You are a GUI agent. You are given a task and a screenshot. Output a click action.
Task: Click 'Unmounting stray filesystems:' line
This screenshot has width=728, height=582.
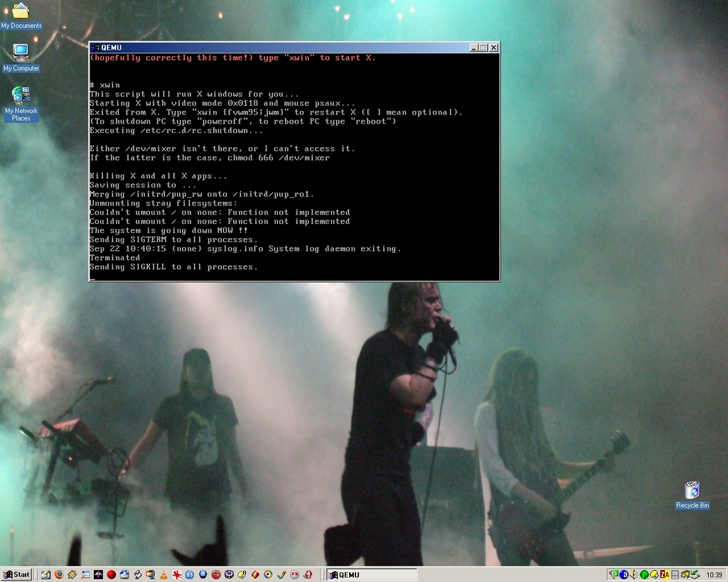[163, 203]
